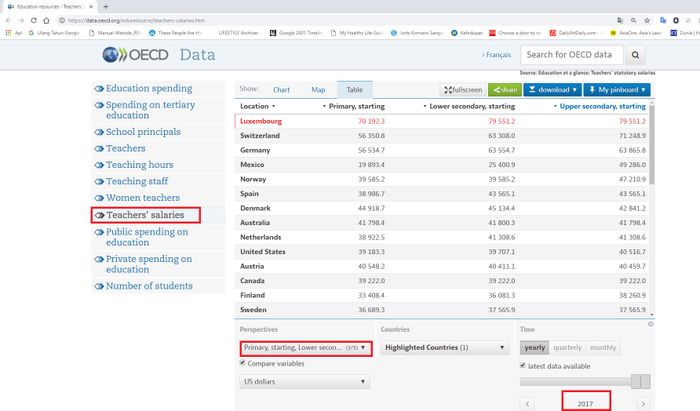Select the Table view tab
The width and height of the screenshot is (700, 411).
coord(355,90)
